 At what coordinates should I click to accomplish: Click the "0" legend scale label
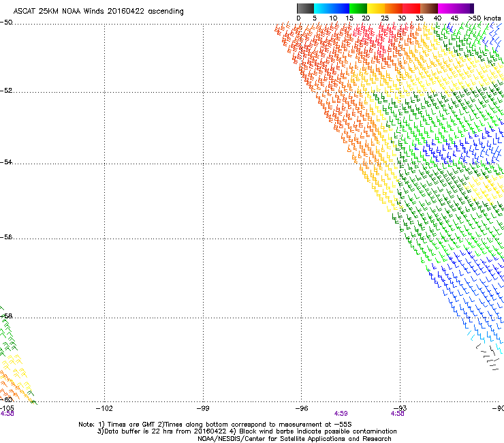tap(298, 18)
